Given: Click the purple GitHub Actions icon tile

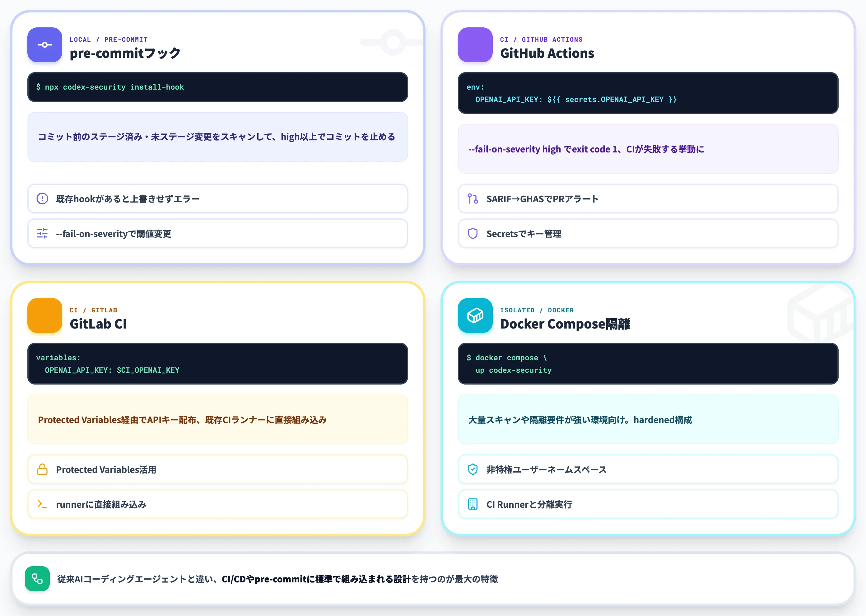Looking at the screenshot, I should tap(475, 45).
